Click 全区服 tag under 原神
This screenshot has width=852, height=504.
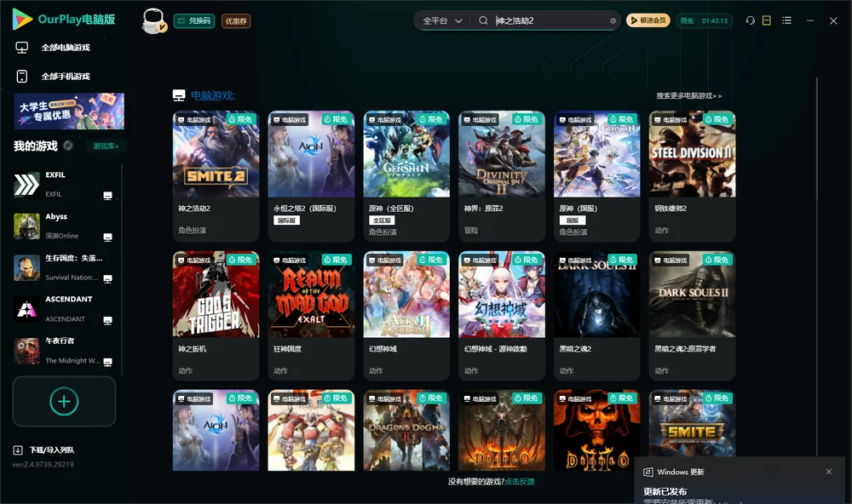382,220
